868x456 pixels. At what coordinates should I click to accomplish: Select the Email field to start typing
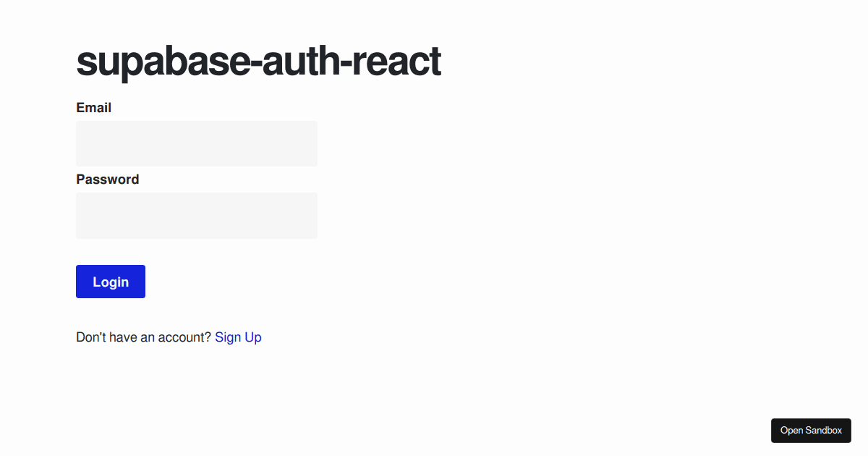[x=196, y=143]
